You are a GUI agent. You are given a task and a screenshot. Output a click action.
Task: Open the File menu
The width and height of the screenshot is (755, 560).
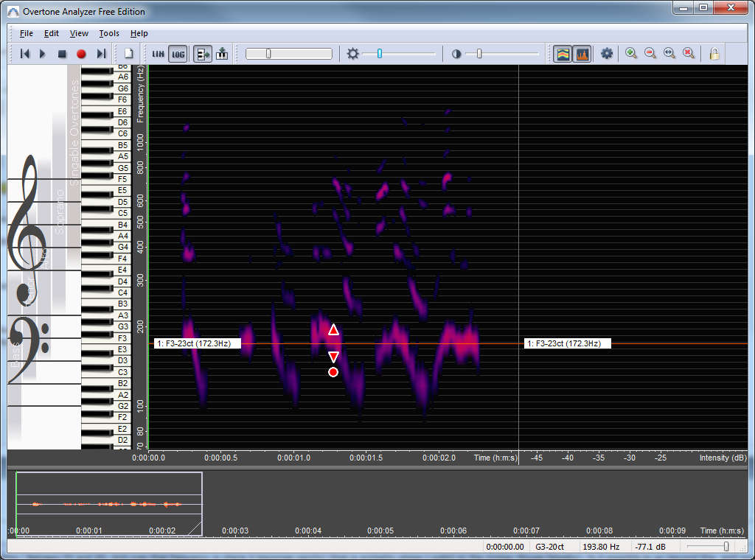pos(26,33)
